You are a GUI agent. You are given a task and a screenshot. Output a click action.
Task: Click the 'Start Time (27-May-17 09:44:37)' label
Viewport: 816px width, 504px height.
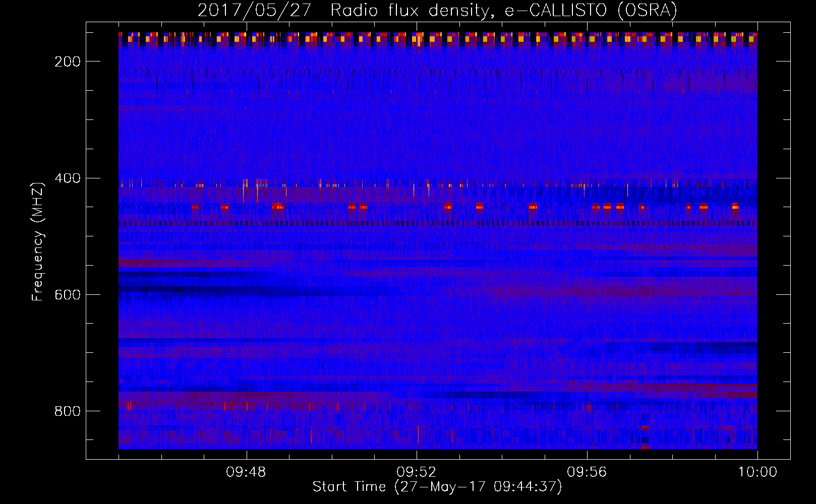437,487
